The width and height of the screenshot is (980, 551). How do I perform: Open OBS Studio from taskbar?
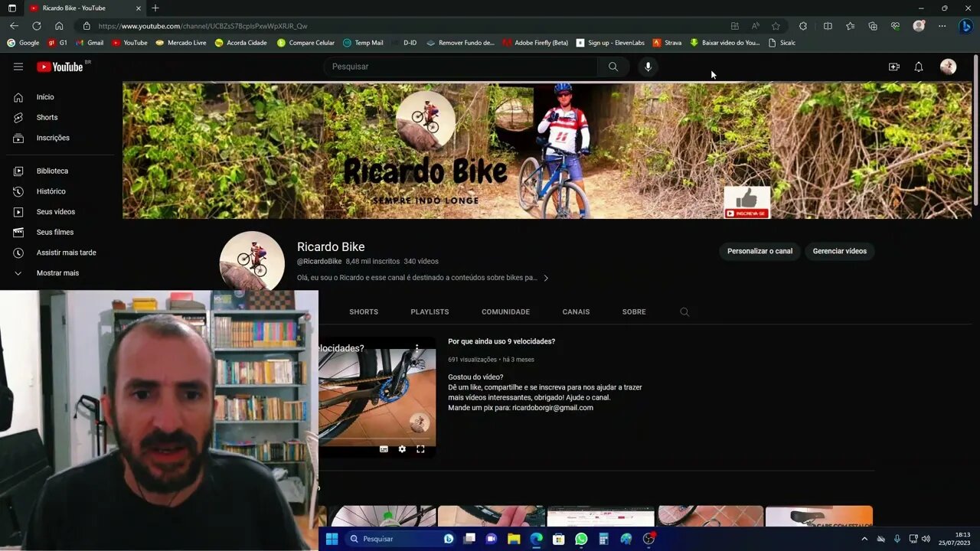(x=648, y=539)
